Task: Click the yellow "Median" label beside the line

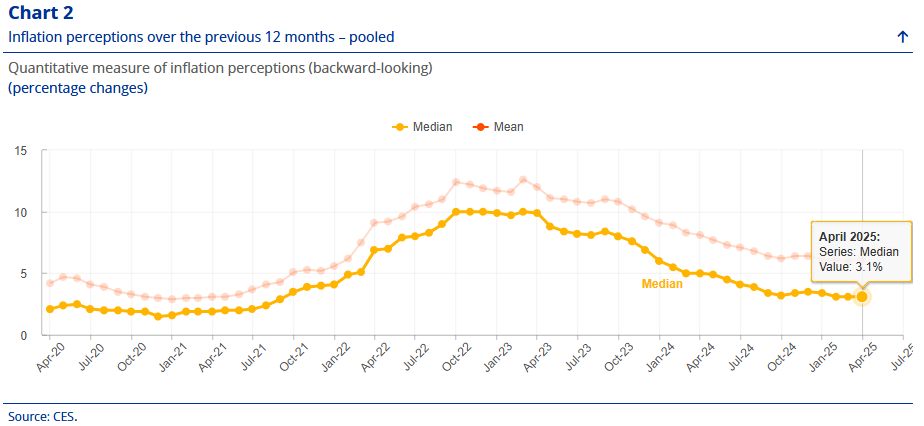Action: [662, 284]
